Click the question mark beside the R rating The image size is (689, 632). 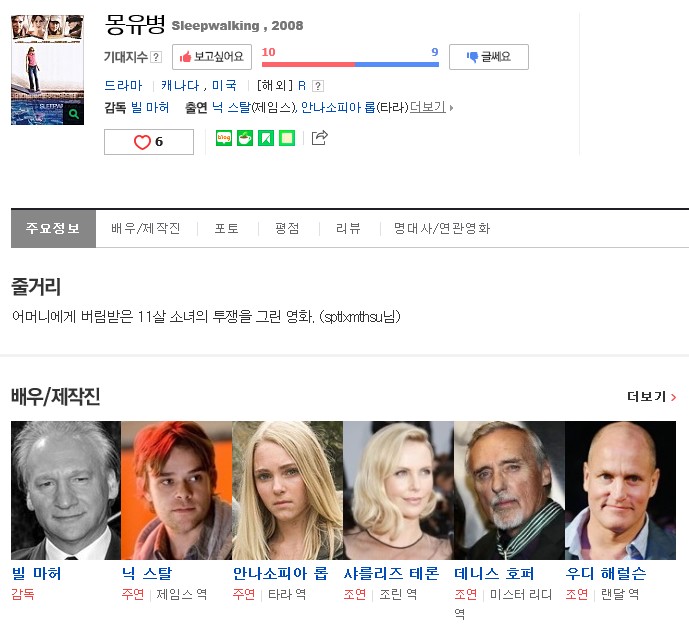click(318, 86)
